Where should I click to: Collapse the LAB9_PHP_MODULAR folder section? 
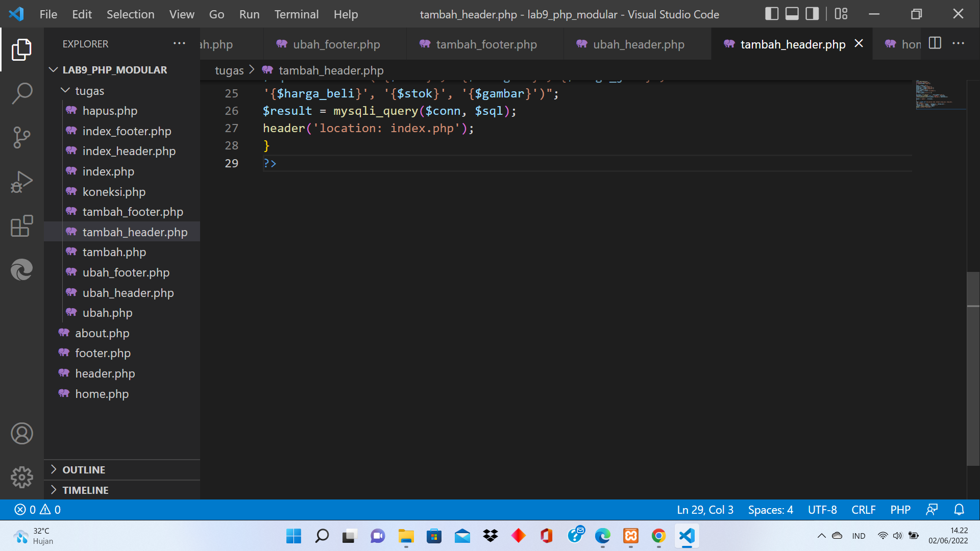click(122, 70)
